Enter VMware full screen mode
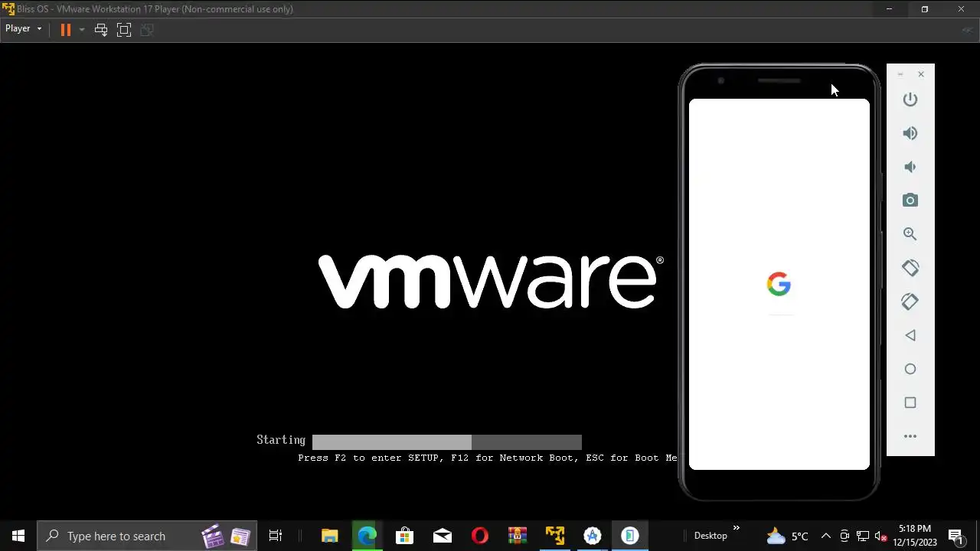 [124, 30]
